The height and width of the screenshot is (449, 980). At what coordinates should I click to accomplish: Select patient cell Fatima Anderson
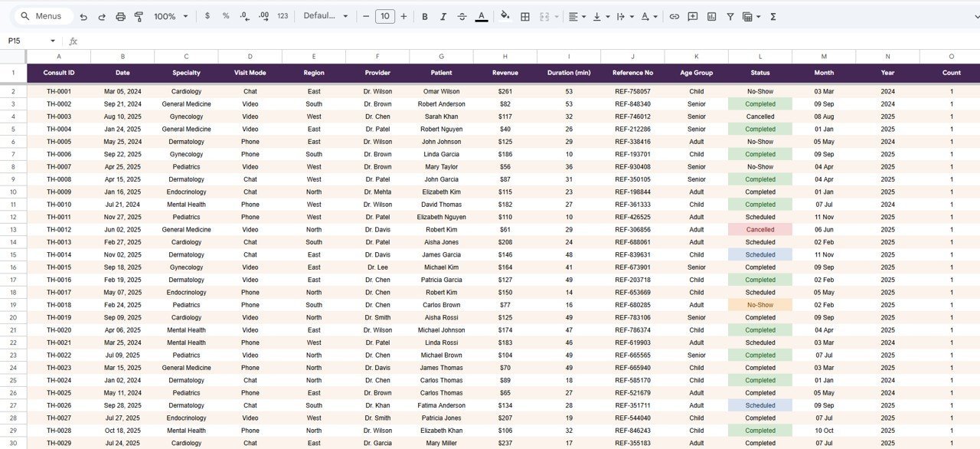click(442, 405)
